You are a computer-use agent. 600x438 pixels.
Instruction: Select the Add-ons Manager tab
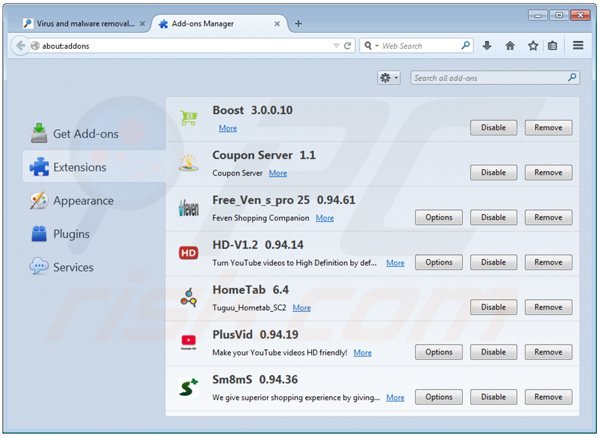click(219, 24)
